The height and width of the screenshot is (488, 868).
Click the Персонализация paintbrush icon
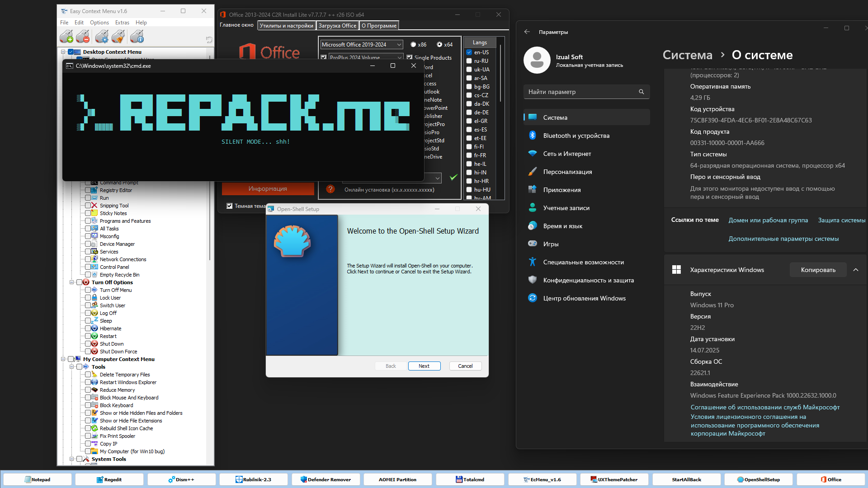(x=533, y=172)
